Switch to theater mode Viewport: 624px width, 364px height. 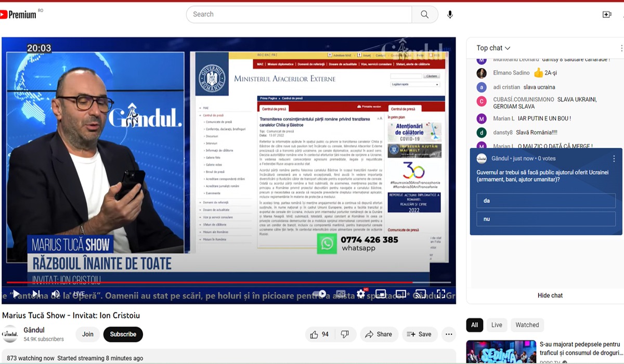click(401, 294)
